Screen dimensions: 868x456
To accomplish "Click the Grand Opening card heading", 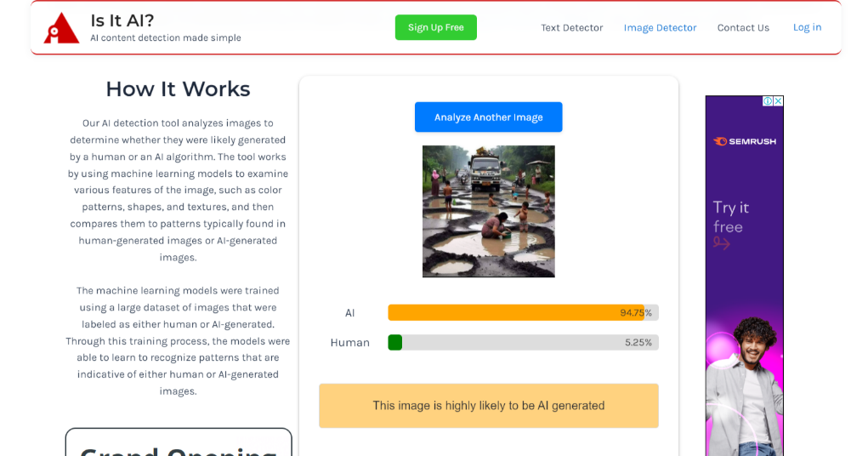I will [179, 450].
